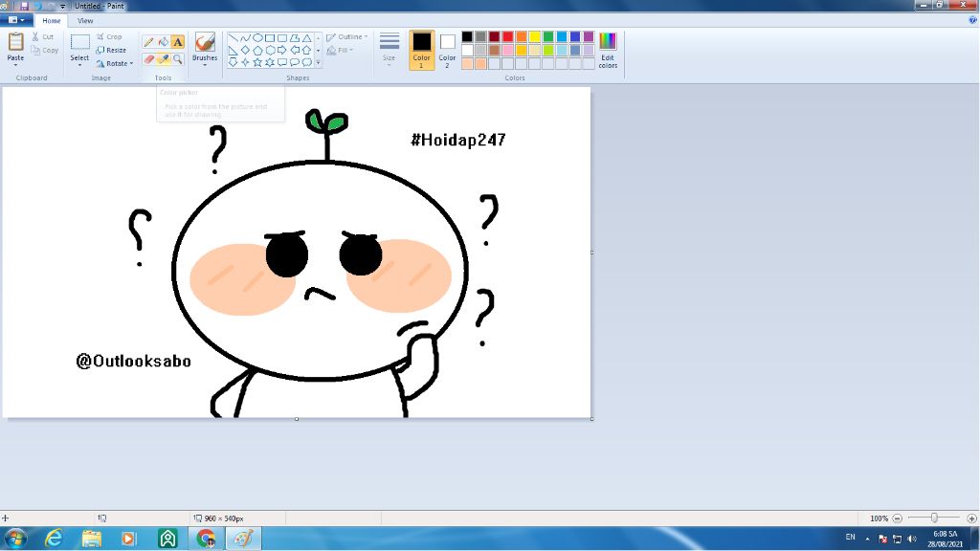The height and width of the screenshot is (551, 980).
Task: Select the Pencil tool
Action: (148, 42)
